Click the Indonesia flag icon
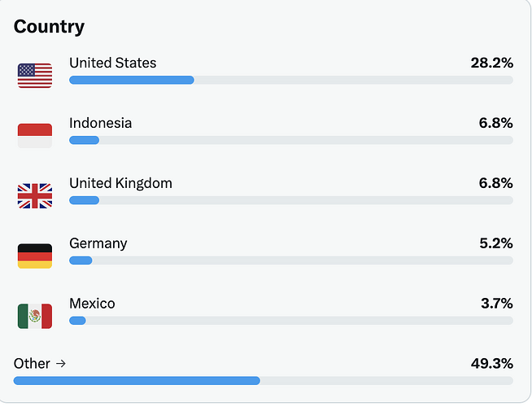 click(35, 135)
